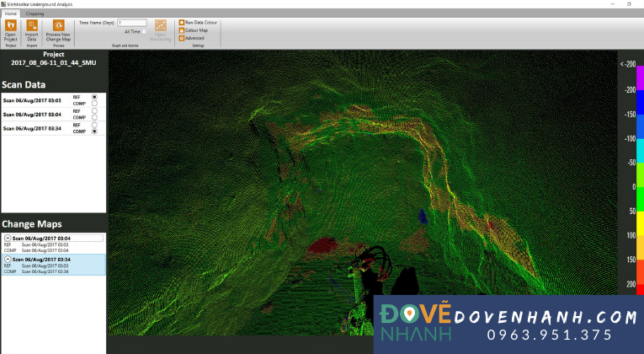This screenshot has height=354, width=644.
Task: Click the red area in the point cloud
Action: point(322,245)
